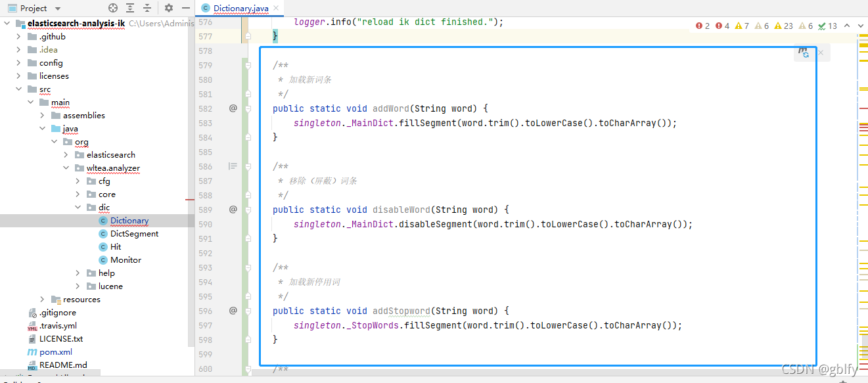The height and width of the screenshot is (383, 868).
Task: Fold the doc comment at line 579
Action: pyautogui.click(x=248, y=65)
